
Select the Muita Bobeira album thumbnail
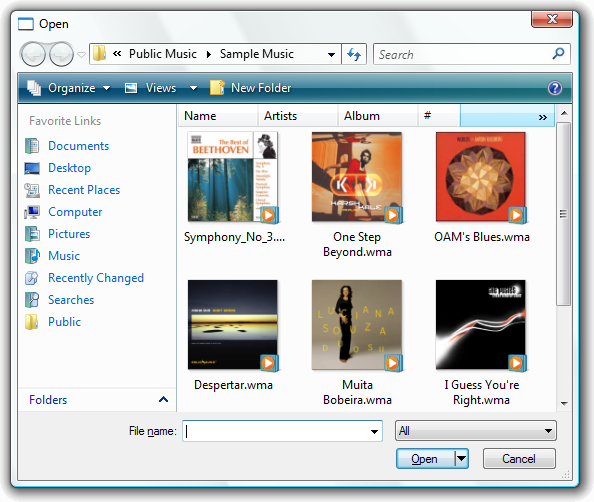pos(356,325)
